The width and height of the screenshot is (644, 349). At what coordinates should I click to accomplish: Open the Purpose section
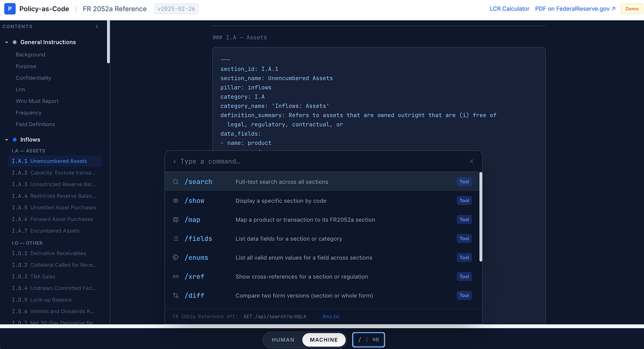tap(26, 66)
